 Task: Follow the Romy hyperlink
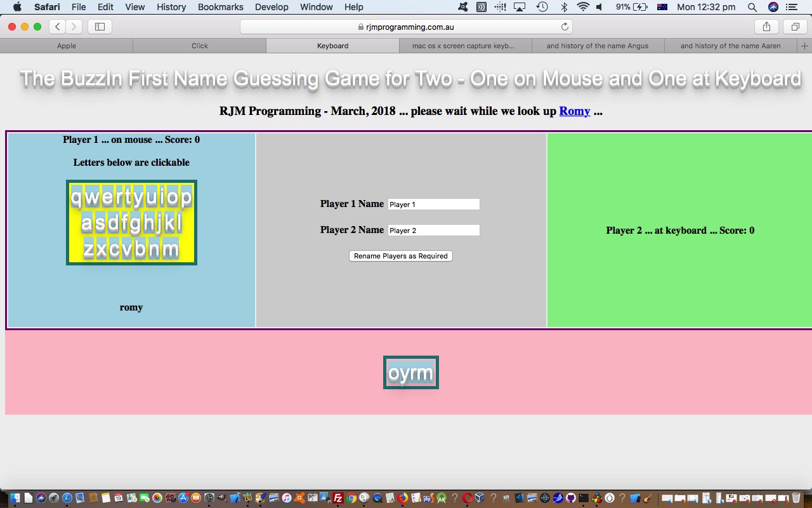click(574, 111)
